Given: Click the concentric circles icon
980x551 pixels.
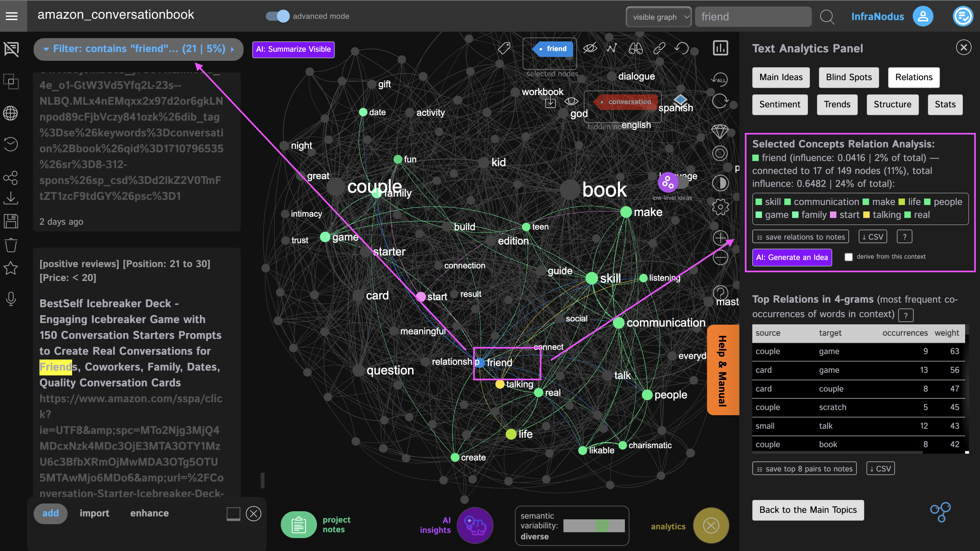Looking at the screenshot, I should point(720,154).
